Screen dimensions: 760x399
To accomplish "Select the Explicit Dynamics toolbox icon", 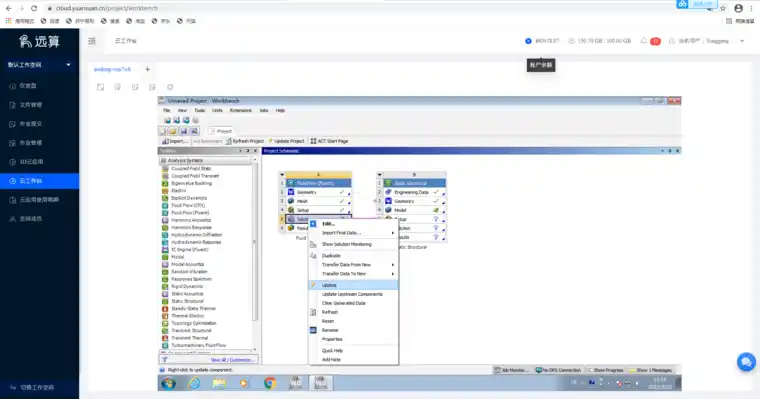I will click(x=165, y=198).
